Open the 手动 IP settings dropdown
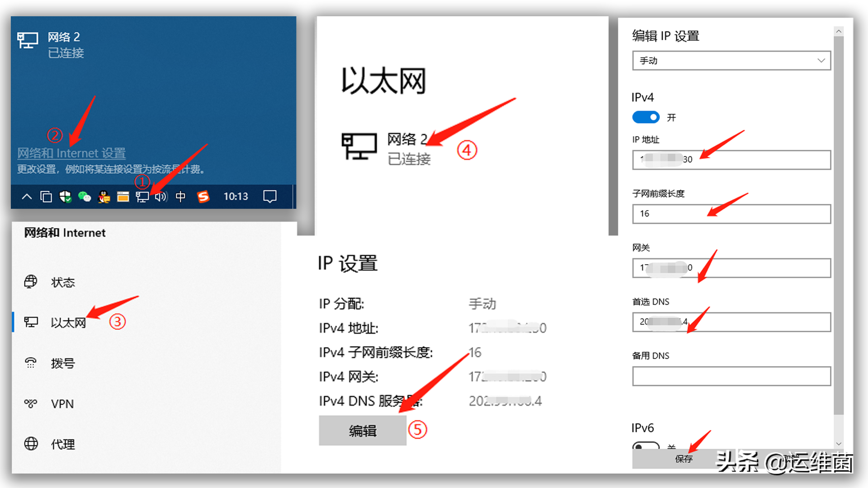 click(731, 61)
